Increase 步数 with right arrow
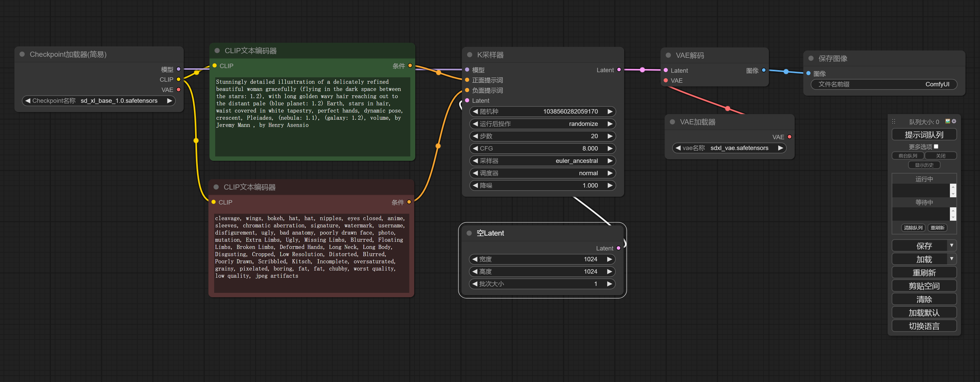 610,136
